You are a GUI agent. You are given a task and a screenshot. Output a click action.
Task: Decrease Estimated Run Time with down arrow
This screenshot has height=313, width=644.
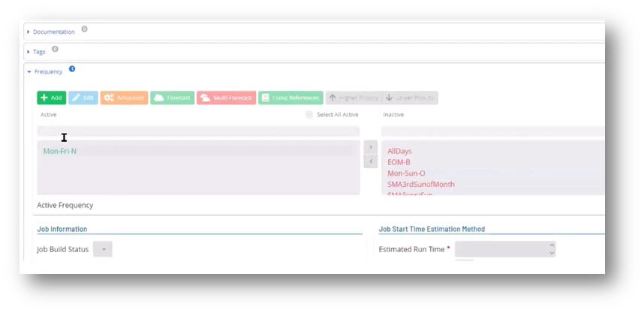click(x=552, y=253)
